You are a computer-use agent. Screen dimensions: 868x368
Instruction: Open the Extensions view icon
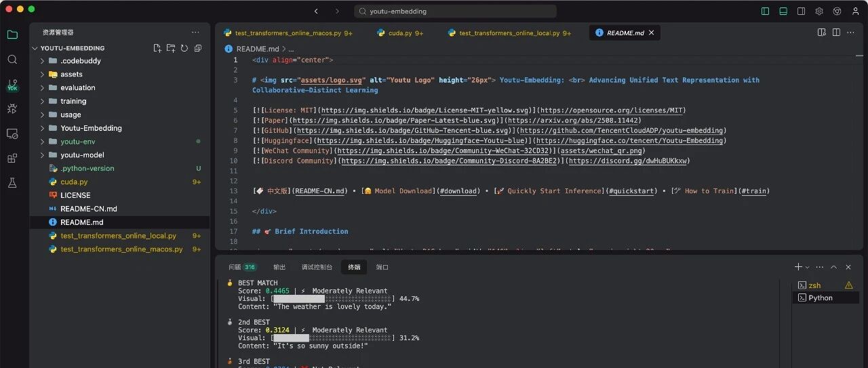[12, 158]
